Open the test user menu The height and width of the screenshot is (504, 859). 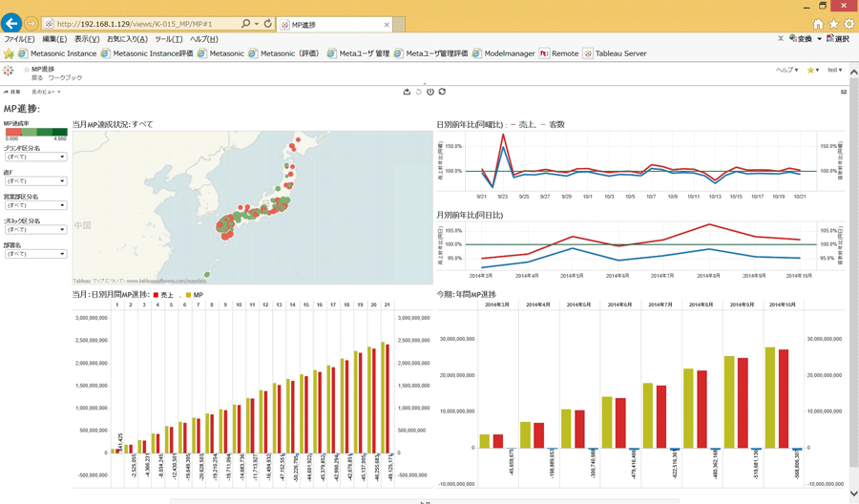click(834, 70)
